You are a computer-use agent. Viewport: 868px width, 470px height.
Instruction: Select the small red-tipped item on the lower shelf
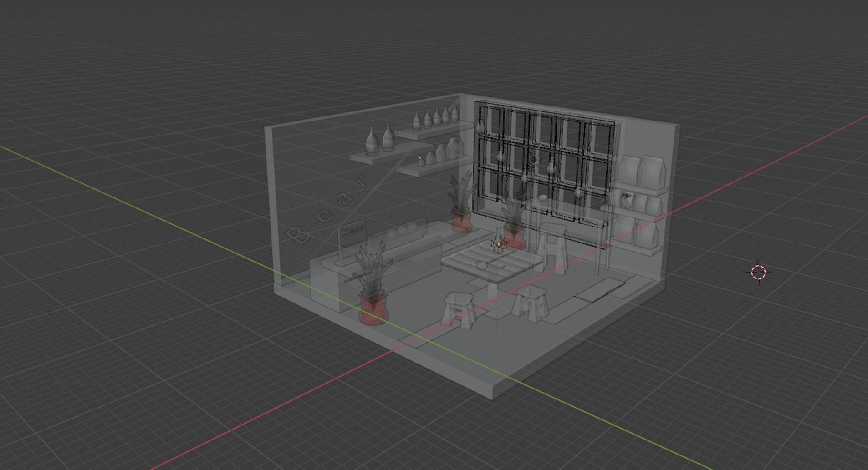[x=421, y=162]
